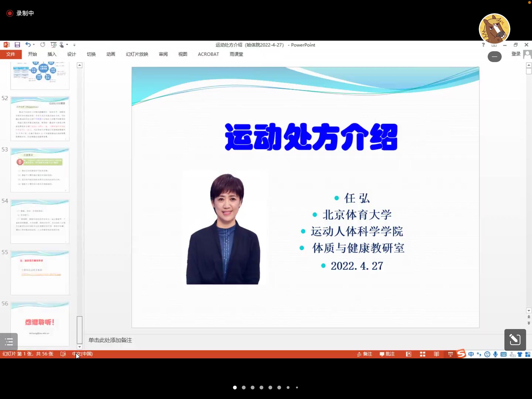Open Sogou skin shirt icon
The width and height of the screenshot is (532, 399).
coord(520,354)
